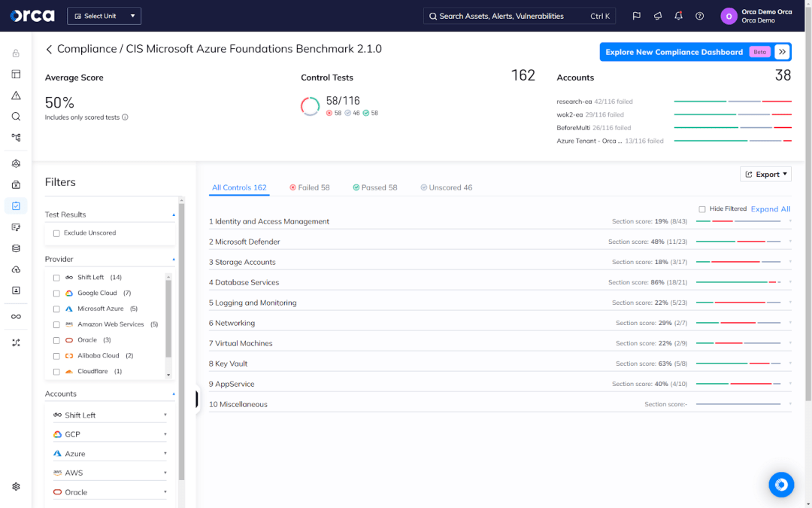Open the wok2-ea account row

674,114
